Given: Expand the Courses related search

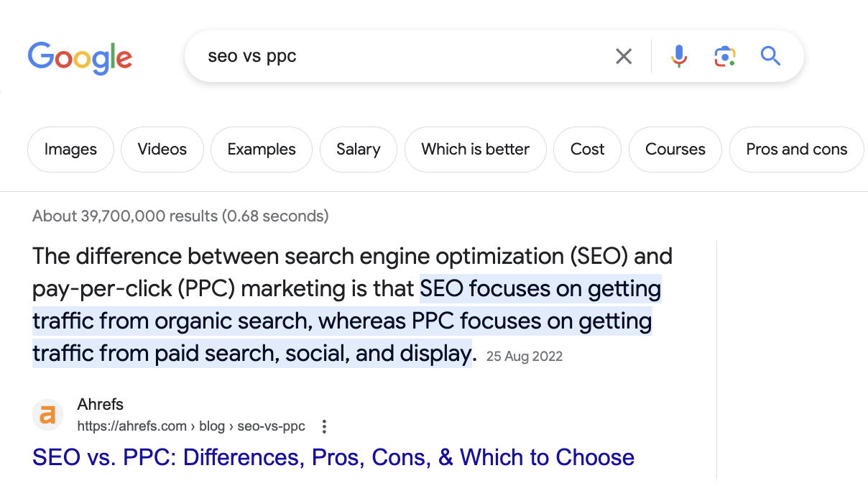Looking at the screenshot, I should (x=675, y=149).
